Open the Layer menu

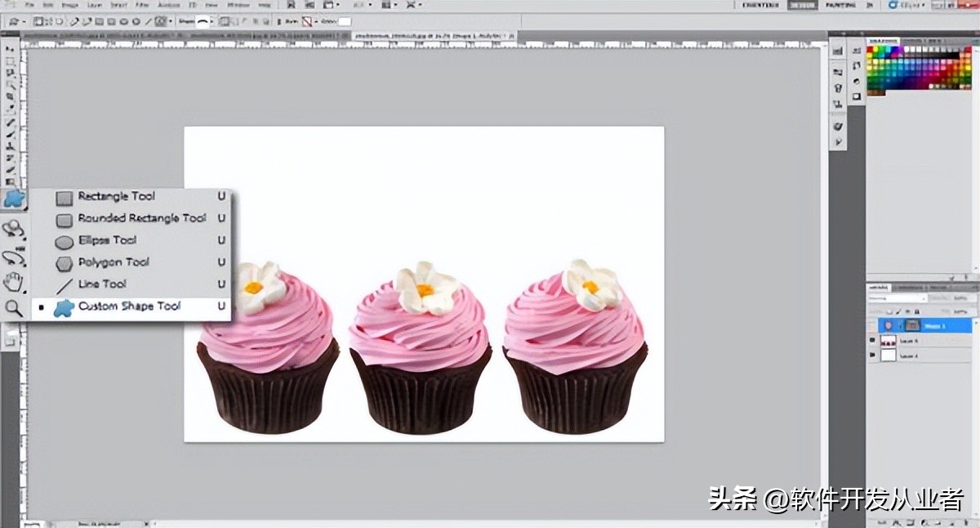pyautogui.click(x=94, y=5)
